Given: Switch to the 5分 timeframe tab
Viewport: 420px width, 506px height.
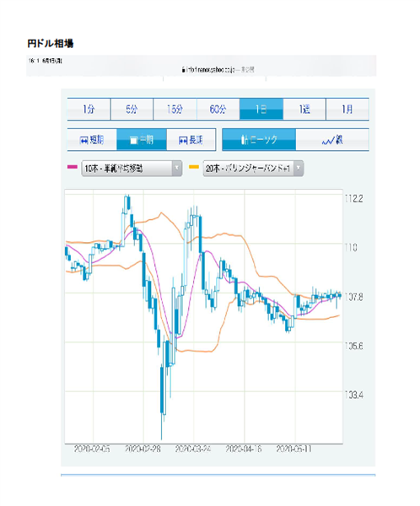Looking at the screenshot, I should coord(132,110).
